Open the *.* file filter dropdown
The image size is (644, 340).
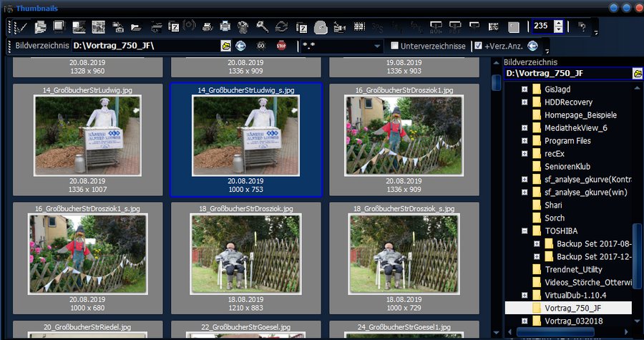pyautogui.click(x=377, y=46)
